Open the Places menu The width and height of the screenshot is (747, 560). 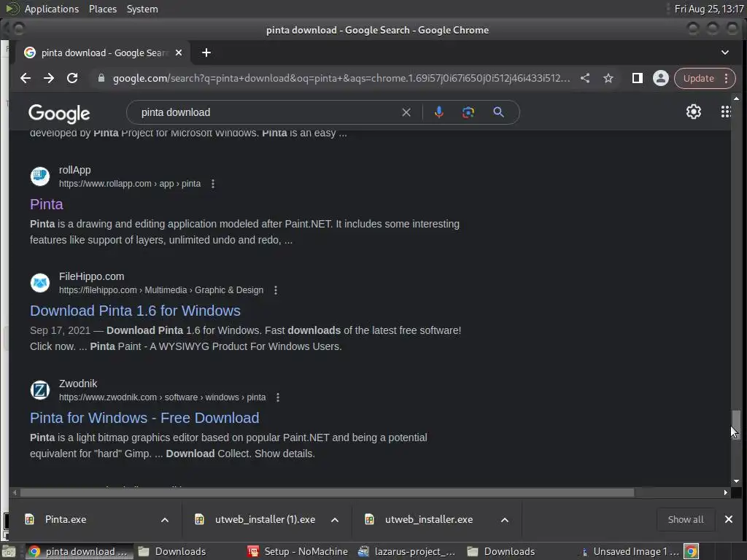[x=102, y=9]
